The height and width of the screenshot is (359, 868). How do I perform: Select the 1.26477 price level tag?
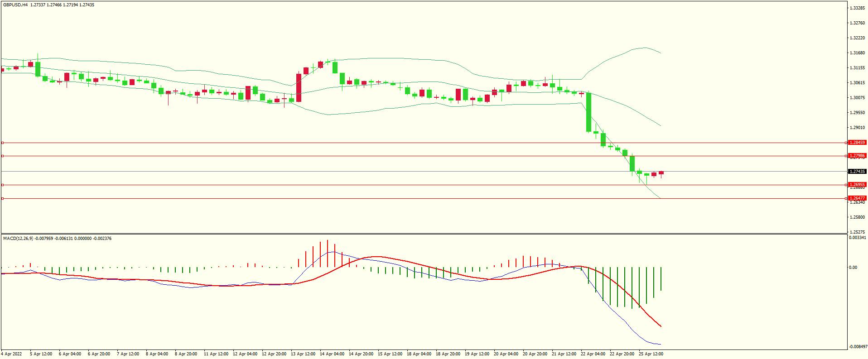[x=857, y=198]
